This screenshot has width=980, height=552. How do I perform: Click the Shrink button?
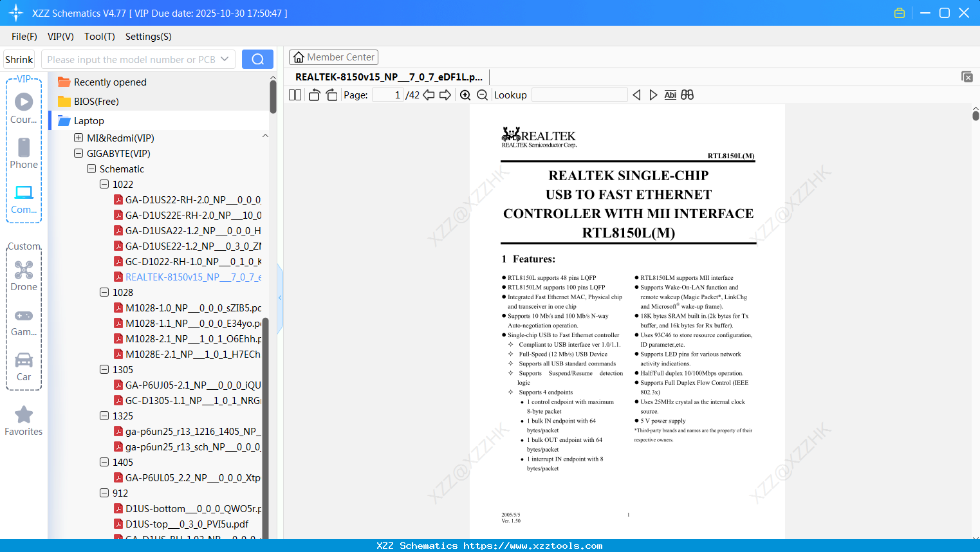point(19,59)
